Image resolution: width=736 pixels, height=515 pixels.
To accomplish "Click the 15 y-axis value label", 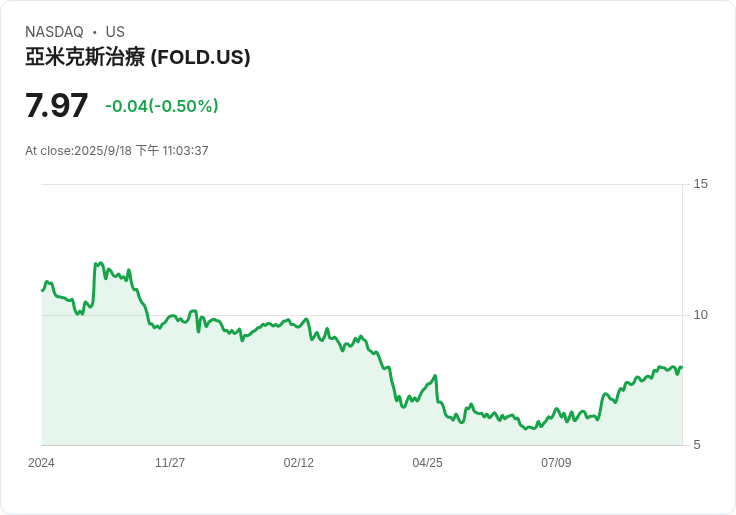I will tap(700, 184).
